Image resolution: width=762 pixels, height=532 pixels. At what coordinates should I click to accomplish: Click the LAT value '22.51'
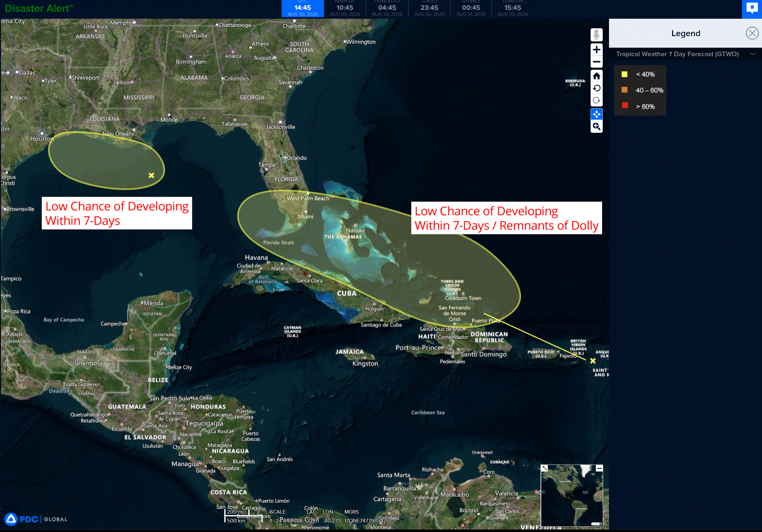point(313,520)
